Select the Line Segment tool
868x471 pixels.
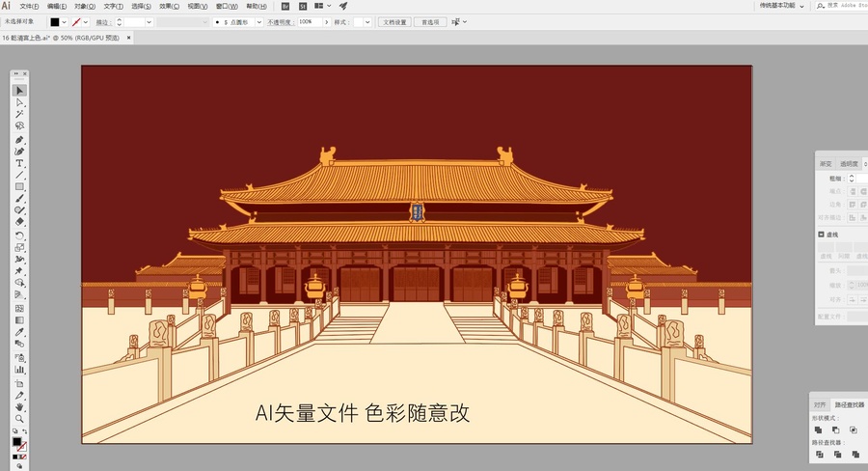(x=19, y=175)
